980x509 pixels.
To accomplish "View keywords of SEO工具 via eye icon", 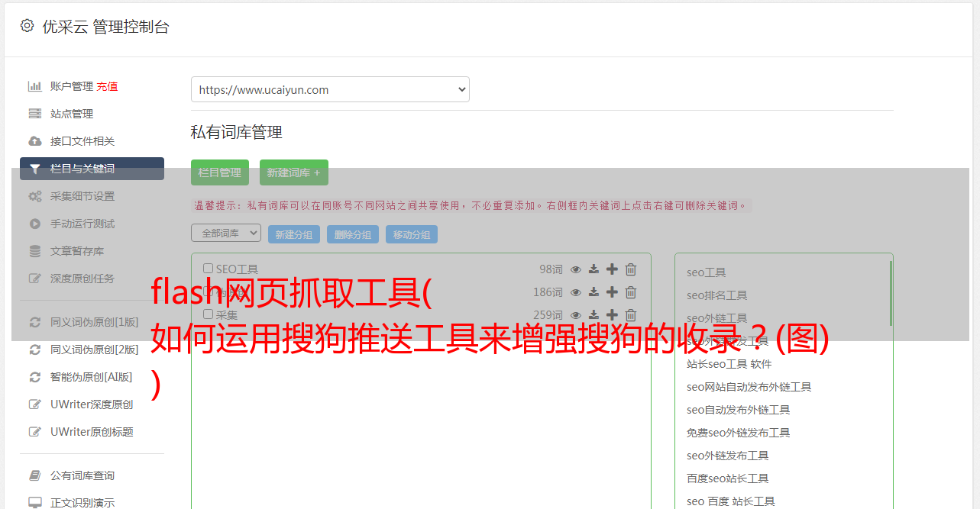I will (x=576, y=269).
